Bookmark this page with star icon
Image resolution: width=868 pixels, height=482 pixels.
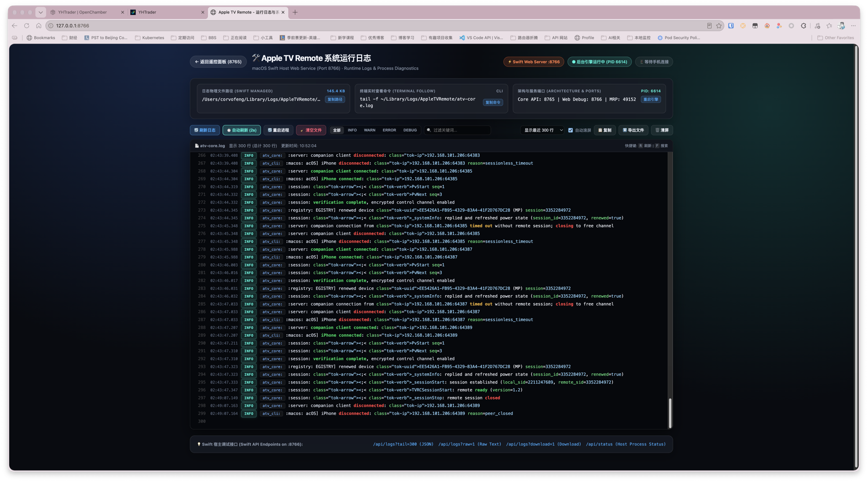719,26
